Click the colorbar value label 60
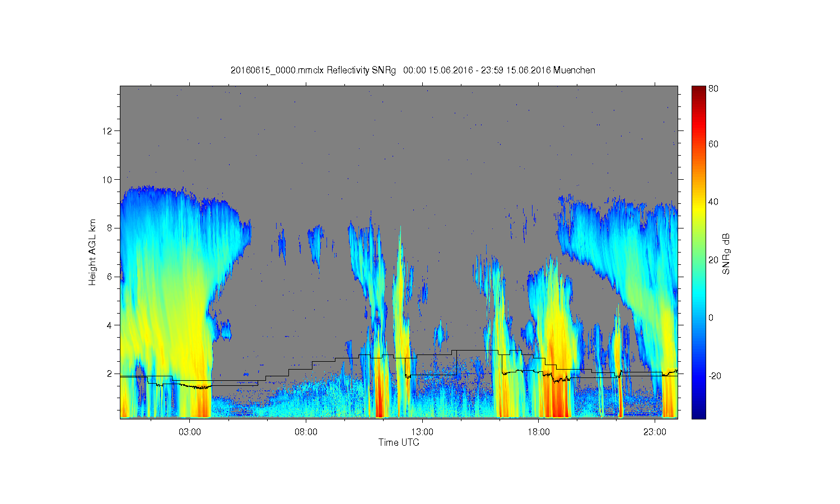This screenshot has height=504, width=840. tap(713, 144)
